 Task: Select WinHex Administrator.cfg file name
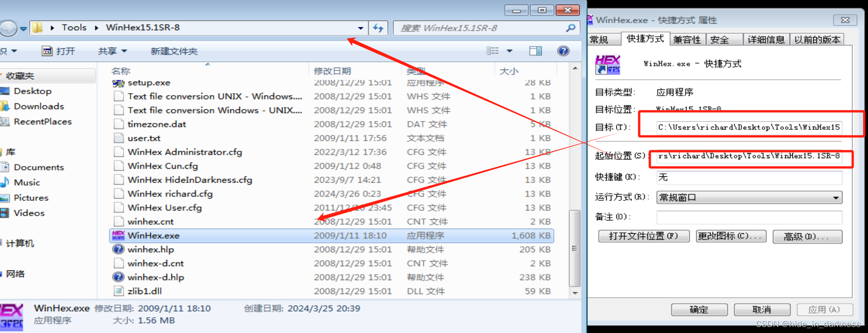(x=185, y=152)
